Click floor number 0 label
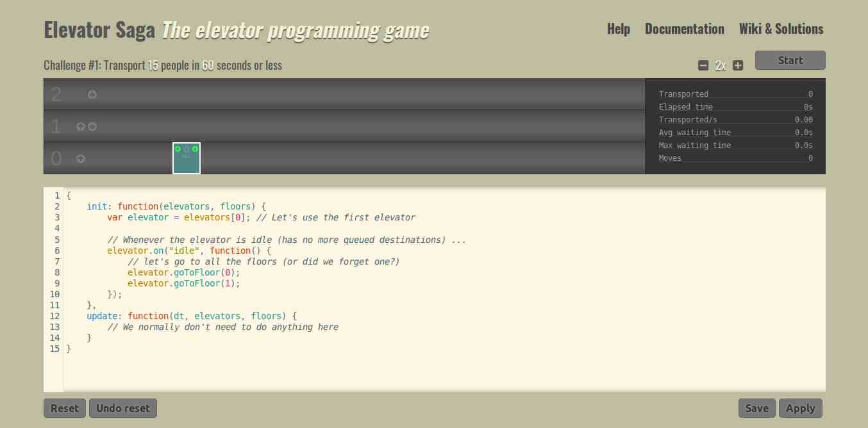This screenshot has width=868, height=428. (56, 159)
